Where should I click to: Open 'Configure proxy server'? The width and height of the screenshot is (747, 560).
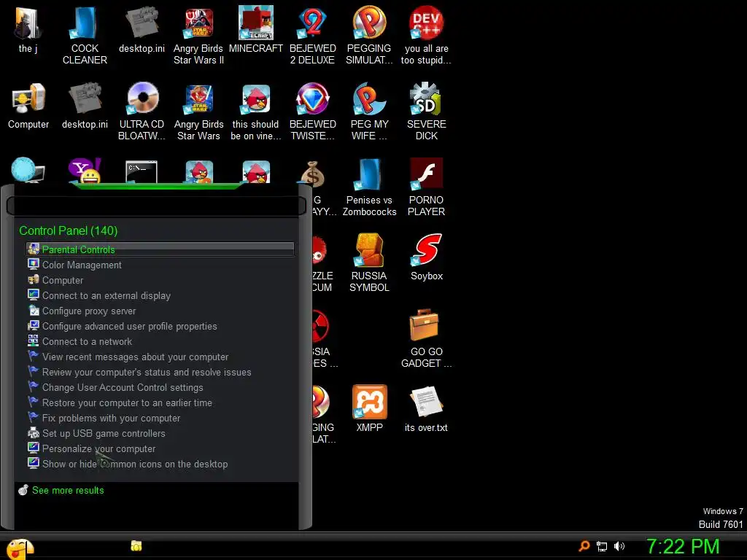point(160,311)
